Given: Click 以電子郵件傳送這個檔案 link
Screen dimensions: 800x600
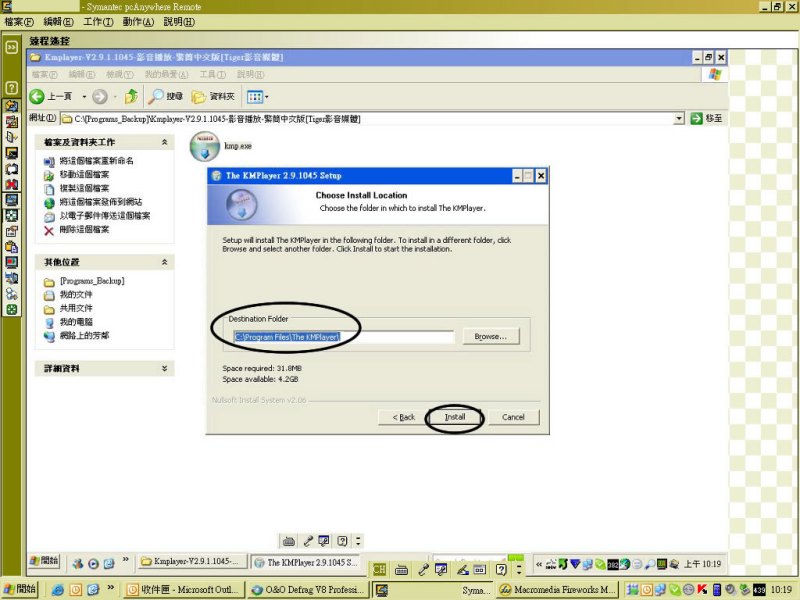Looking at the screenshot, I should point(105,216).
